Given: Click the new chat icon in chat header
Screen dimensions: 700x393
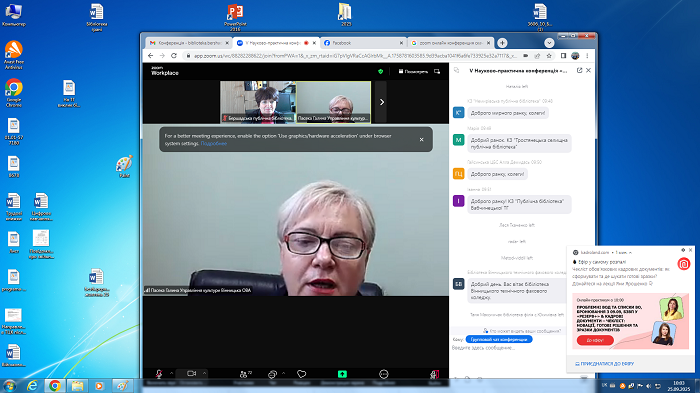Looking at the screenshot, I should [456, 71].
